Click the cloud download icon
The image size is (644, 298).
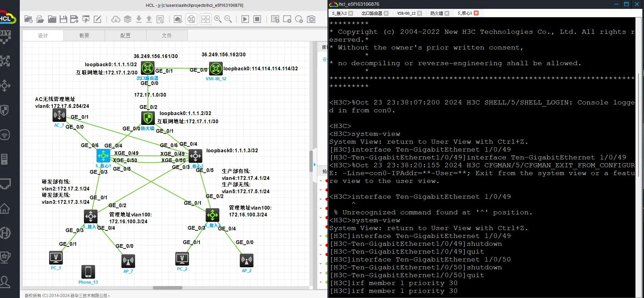116,19
